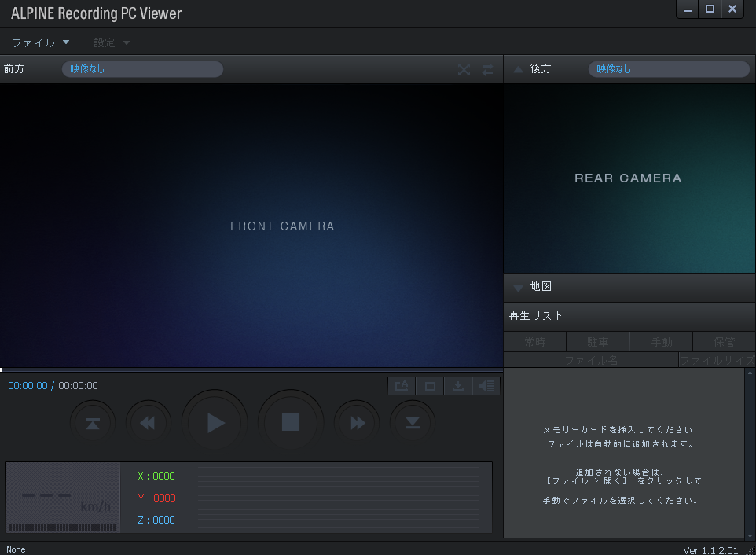Click the export/share icon in playback toolbar
The height and width of the screenshot is (555, 756).
402,386
